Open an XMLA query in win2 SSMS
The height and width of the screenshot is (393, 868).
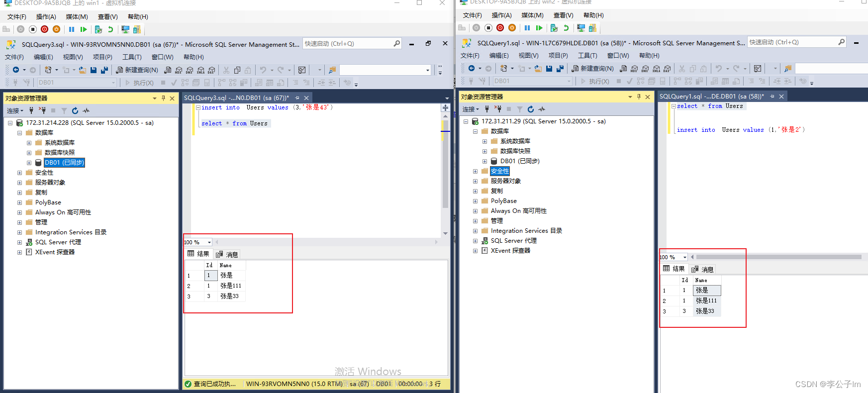656,69
